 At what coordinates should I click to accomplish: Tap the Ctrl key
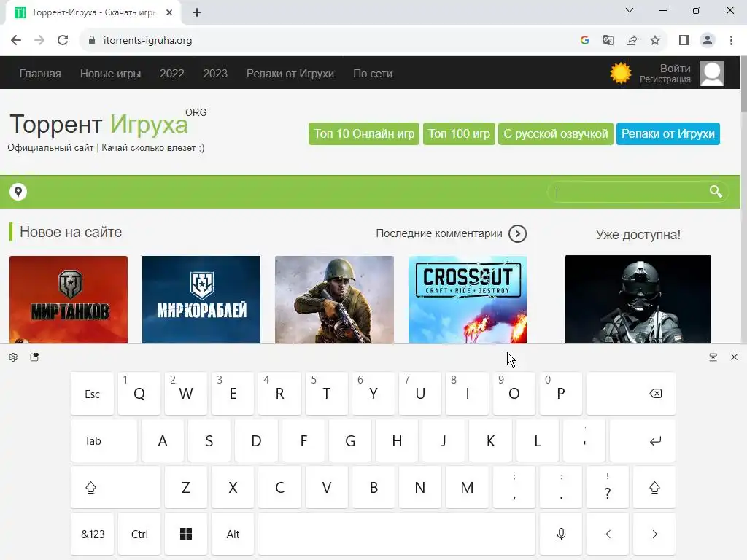139,534
